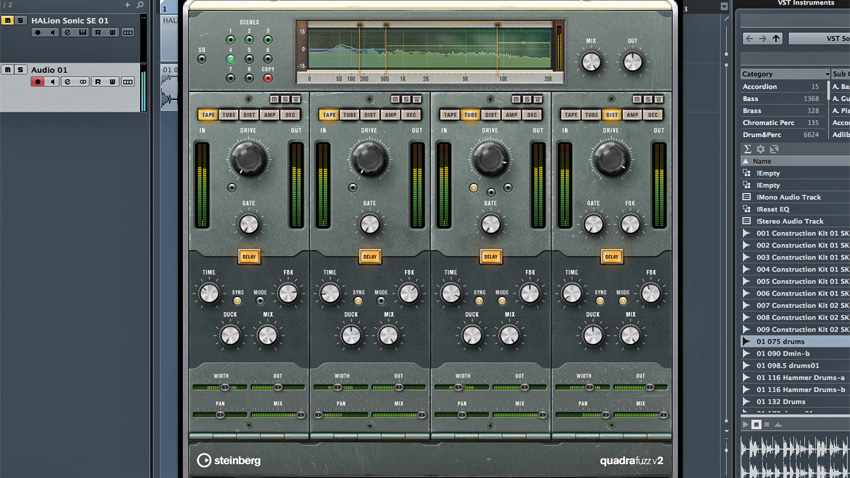The image size is (850, 478).
Task: Solo the Audio 01 track
Action: point(20,70)
